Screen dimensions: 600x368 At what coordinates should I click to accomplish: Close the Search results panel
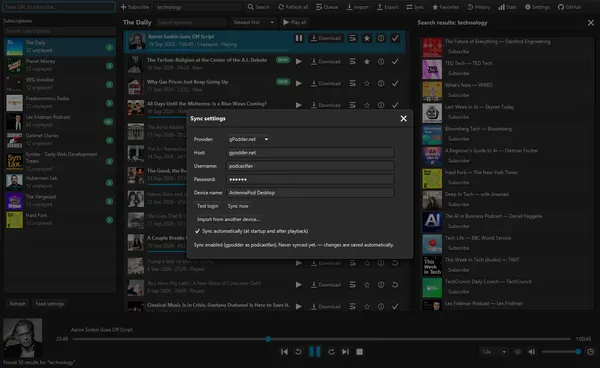click(590, 23)
